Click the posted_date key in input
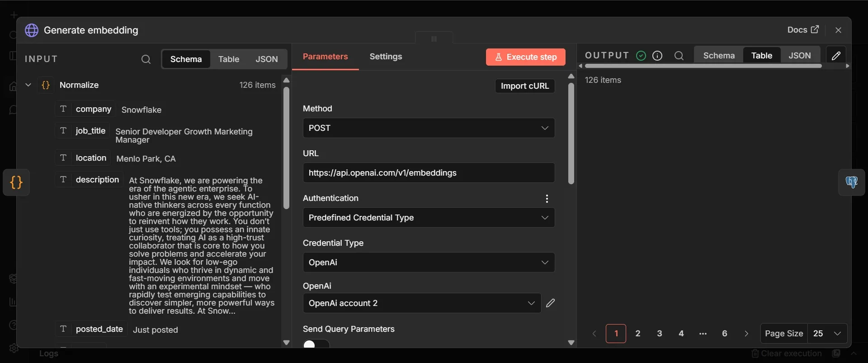This screenshot has height=363, width=868. [99, 329]
